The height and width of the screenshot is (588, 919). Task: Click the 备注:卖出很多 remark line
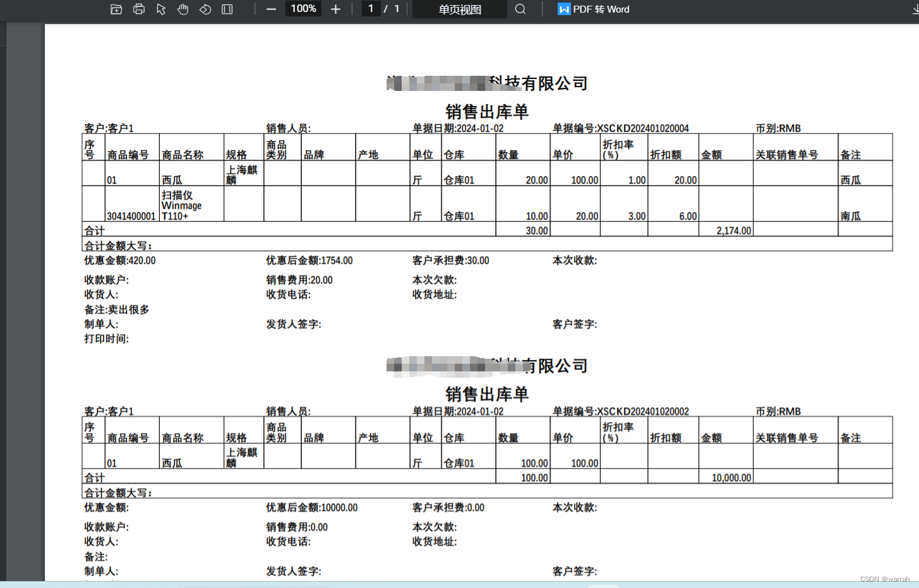[117, 309]
